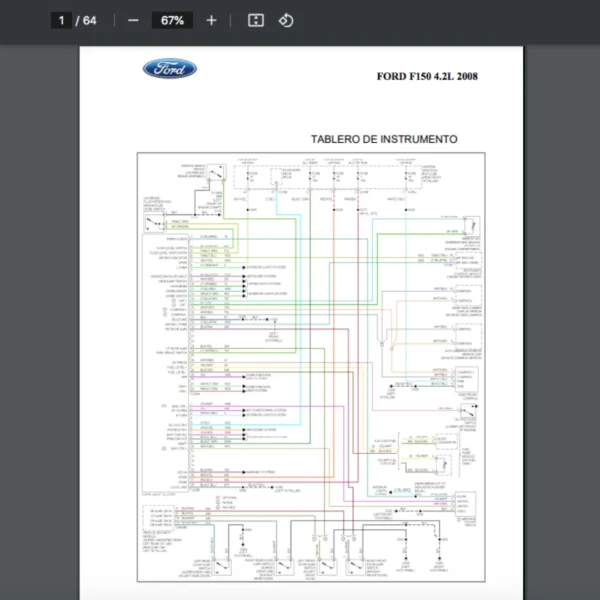Click the fit to page icon

click(256, 20)
